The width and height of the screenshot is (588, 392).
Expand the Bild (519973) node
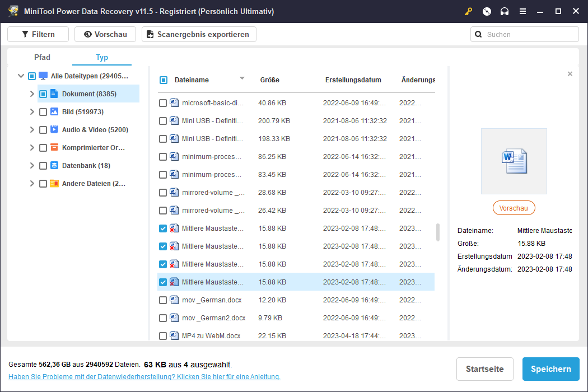click(x=32, y=112)
